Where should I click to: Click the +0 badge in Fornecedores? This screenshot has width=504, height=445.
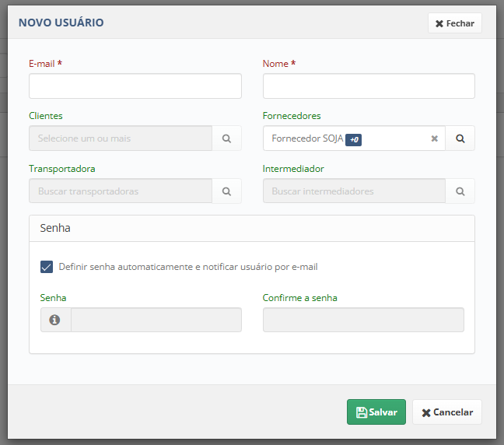pyautogui.click(x=353, y=139)
